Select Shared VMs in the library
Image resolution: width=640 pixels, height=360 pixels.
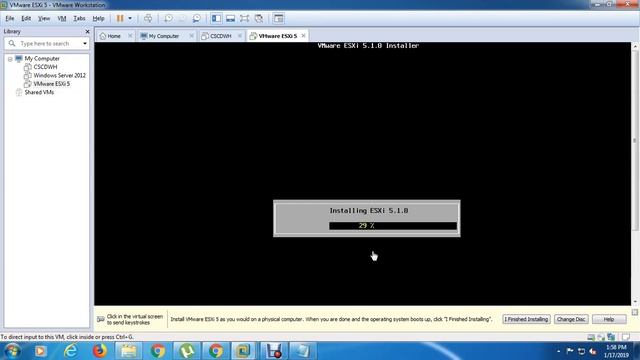(x=39, y=92)
